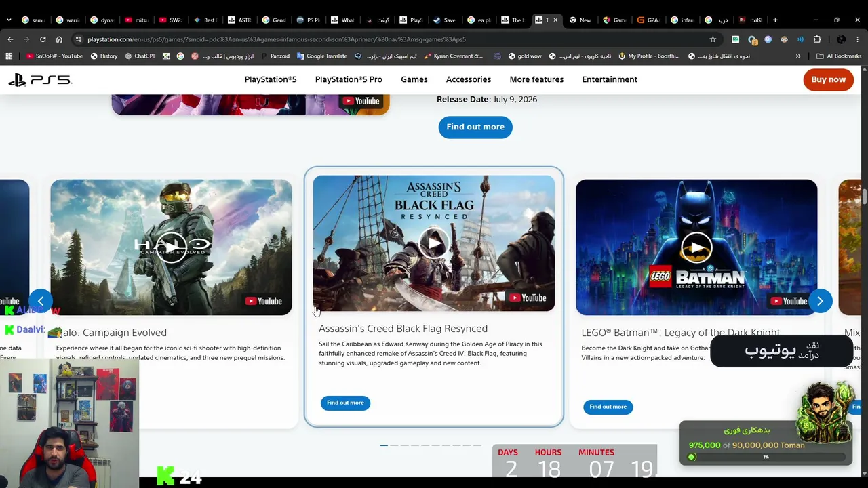868x488 pixels.
Task: Open the apps grid icon in bookmarks bar
Action: 9,56
